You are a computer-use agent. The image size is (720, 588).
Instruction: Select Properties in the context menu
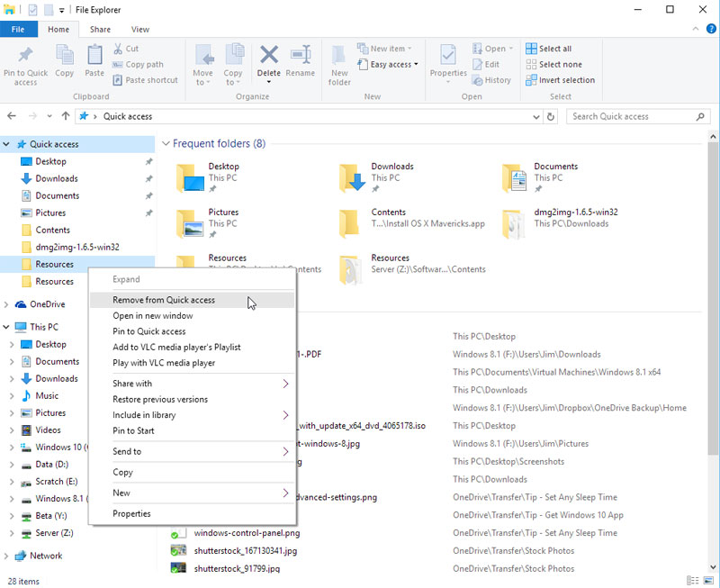click(192, 513)
